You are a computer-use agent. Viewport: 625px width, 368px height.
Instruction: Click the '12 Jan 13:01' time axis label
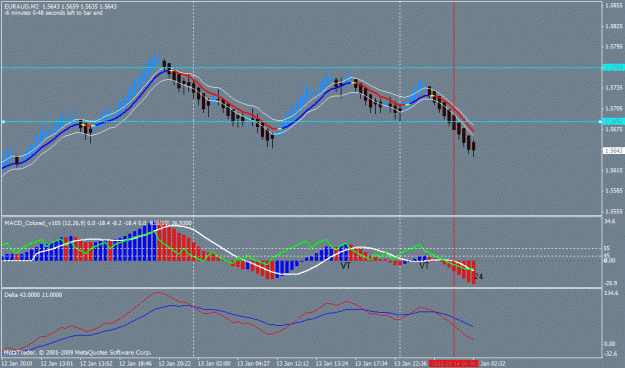(x=57, y=364)
